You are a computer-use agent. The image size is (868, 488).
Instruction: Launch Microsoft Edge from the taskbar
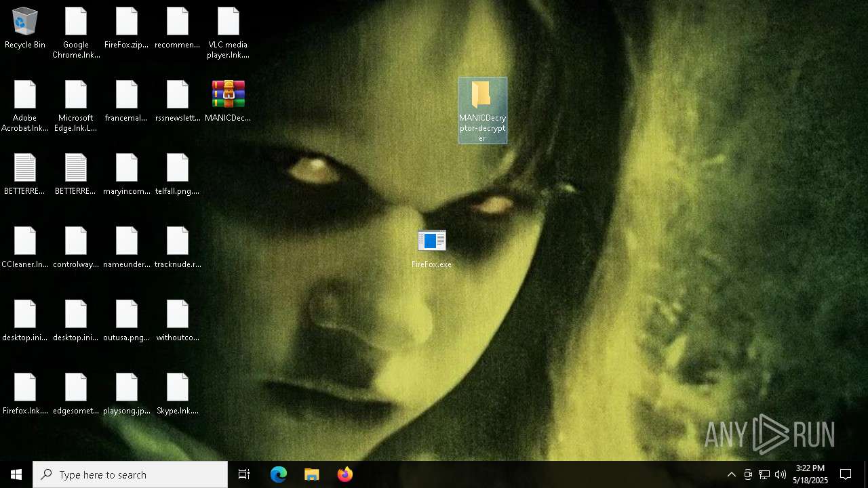[x=279, y=474]
